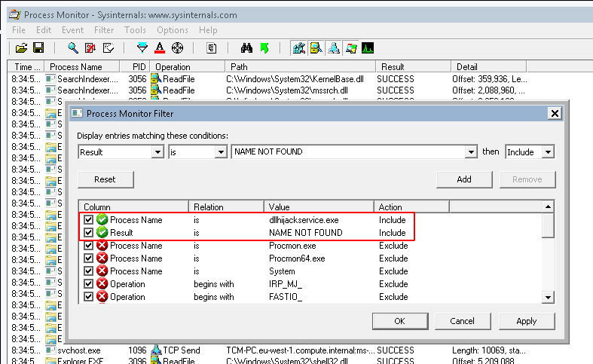Click the Open file toolbar icon
Viewport: 593px width, 364px height.
click(x=21, y=48)
